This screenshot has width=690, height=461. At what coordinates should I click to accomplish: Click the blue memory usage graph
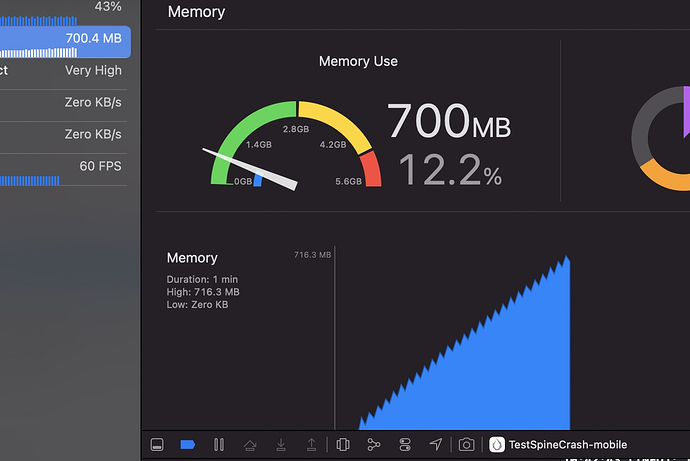click(465, 342)
